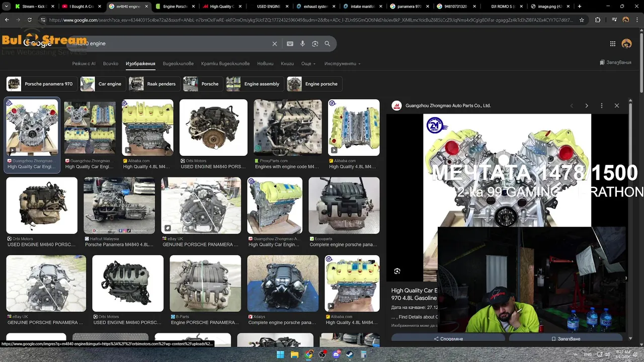Image resolution: width=644 pixels, height=362 pixels.
Task: Show the next image in preview panel
Action: (587, 106)
